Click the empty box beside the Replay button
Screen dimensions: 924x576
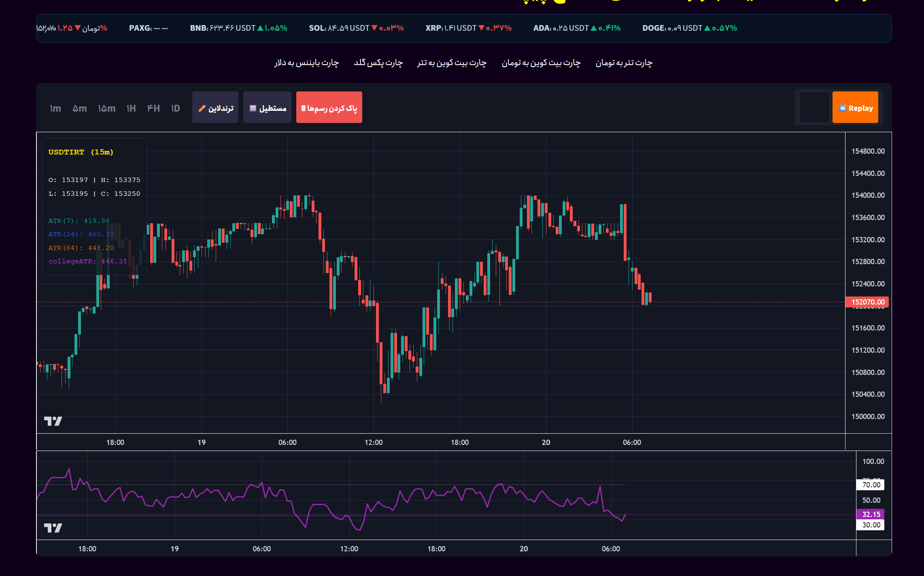click(814, 107)
